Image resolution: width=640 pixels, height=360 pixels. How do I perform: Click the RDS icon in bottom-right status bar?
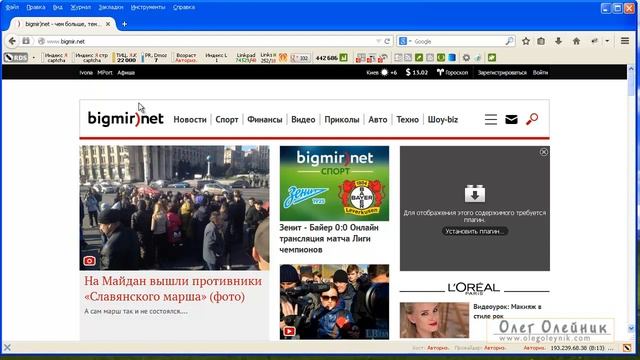coord(627,348)
